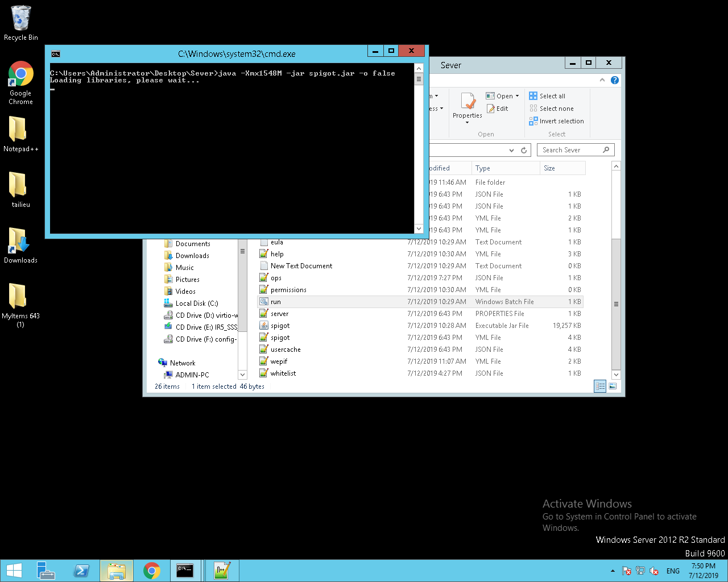This screenshot has width=728, height=582.
Task: Click the Properties icon in ribbon
Action: [468, 105]
